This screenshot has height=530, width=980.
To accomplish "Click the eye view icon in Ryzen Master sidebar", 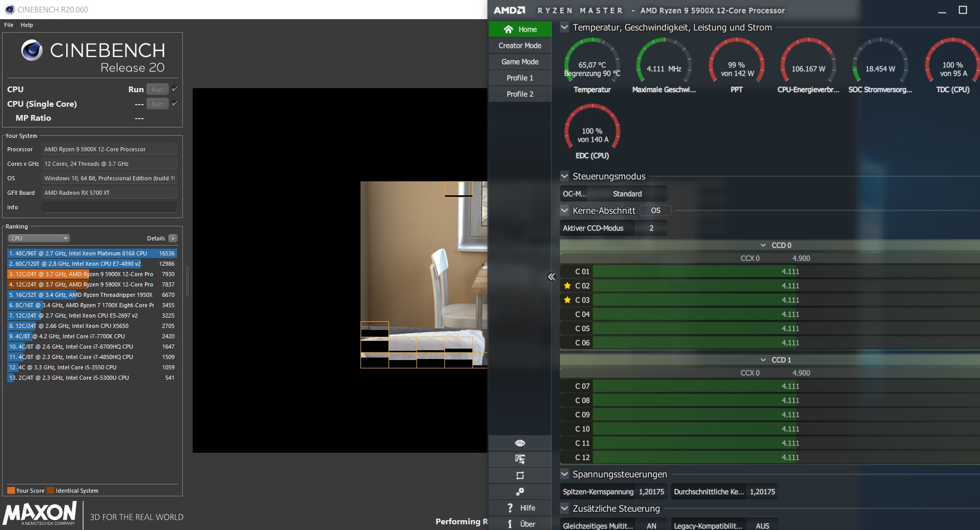I will 520,443.
